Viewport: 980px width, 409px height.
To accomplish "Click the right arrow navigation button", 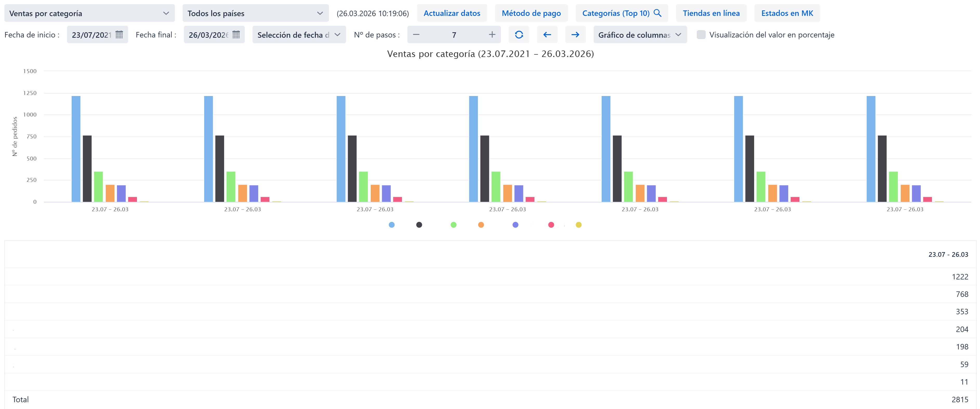I will [x=575, y=35].
